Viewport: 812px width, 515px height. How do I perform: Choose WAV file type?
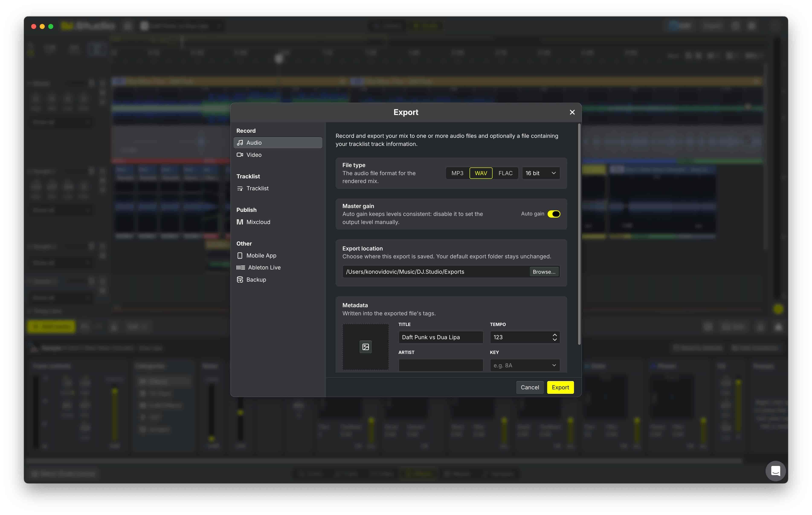(481, 173)
